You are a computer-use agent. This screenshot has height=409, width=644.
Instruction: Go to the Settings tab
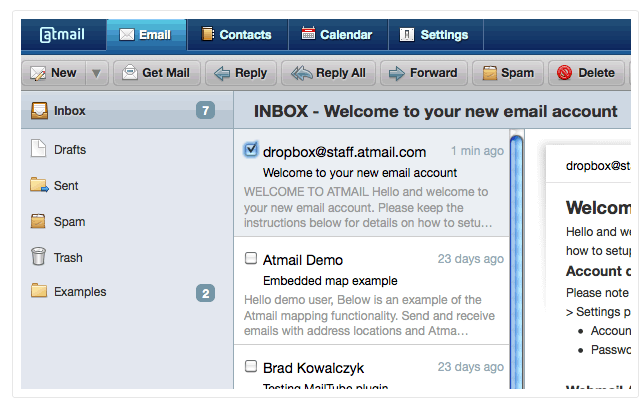click(436, 35)
